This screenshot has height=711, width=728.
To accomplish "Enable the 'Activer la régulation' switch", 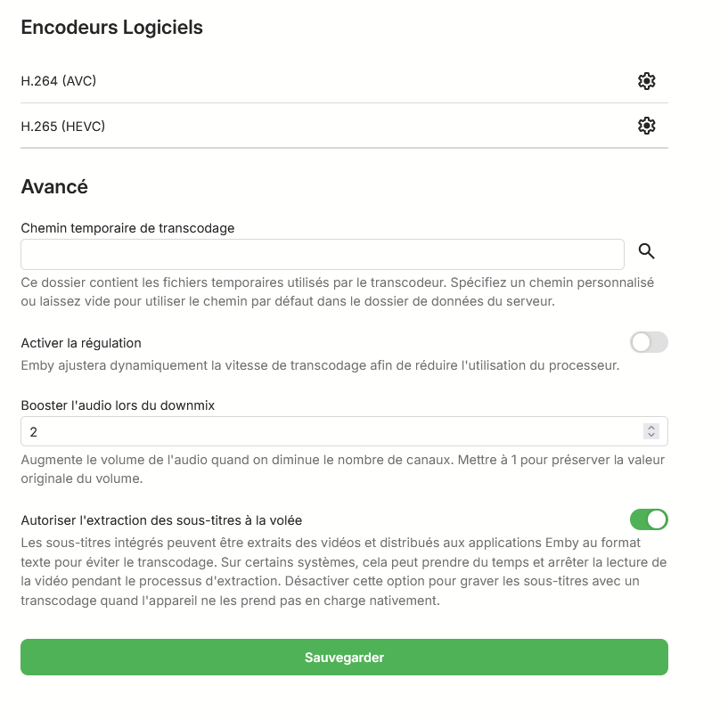I will [649, 342].
